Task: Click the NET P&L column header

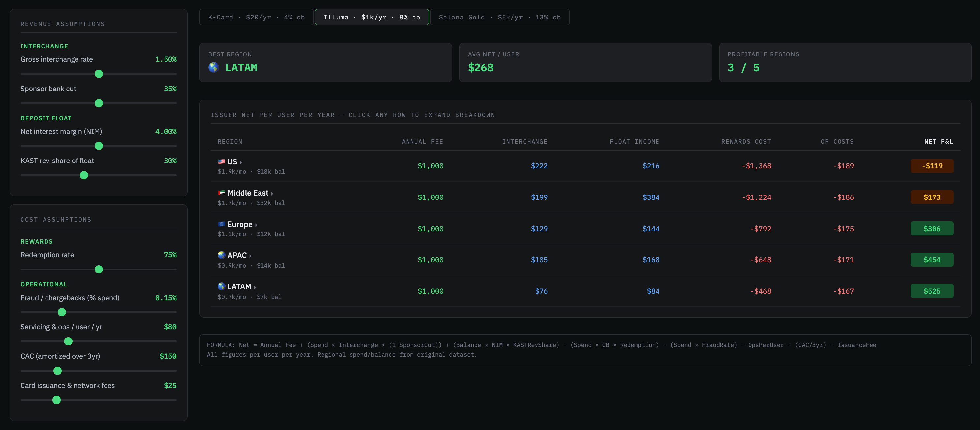Action: pyautogui.click(x=938, y=142)
